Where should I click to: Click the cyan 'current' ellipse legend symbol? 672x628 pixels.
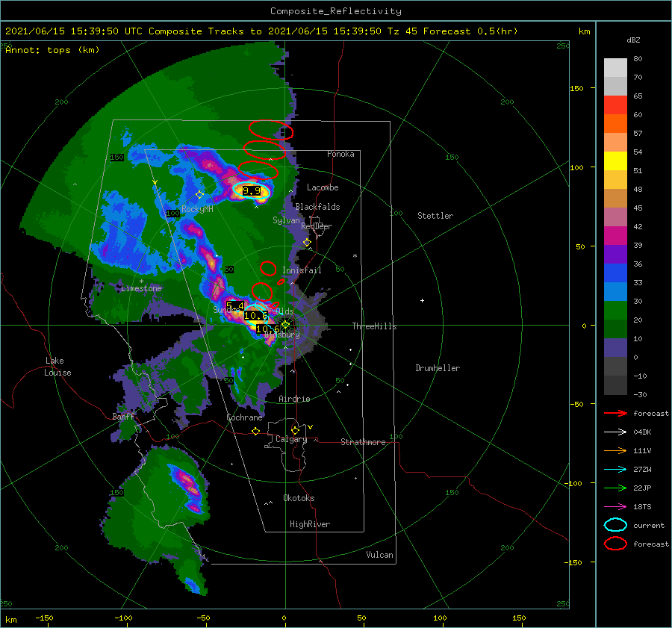point(615,525)
